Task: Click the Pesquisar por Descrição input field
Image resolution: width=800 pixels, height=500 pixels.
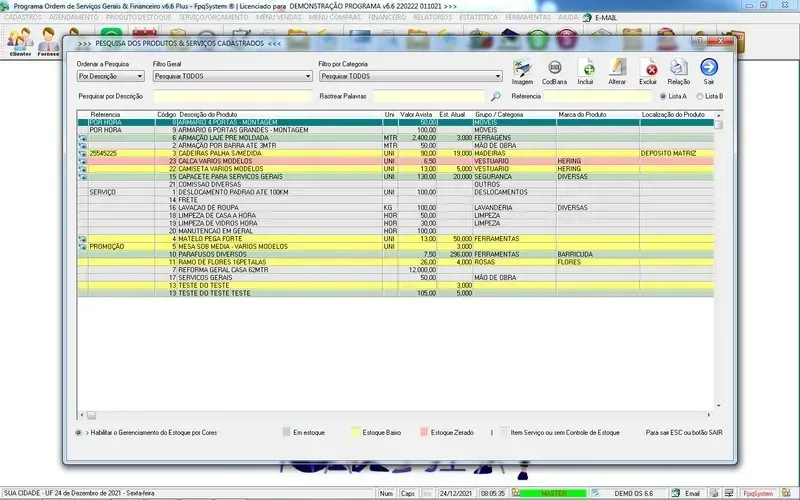Action: (x=232, y=96)
